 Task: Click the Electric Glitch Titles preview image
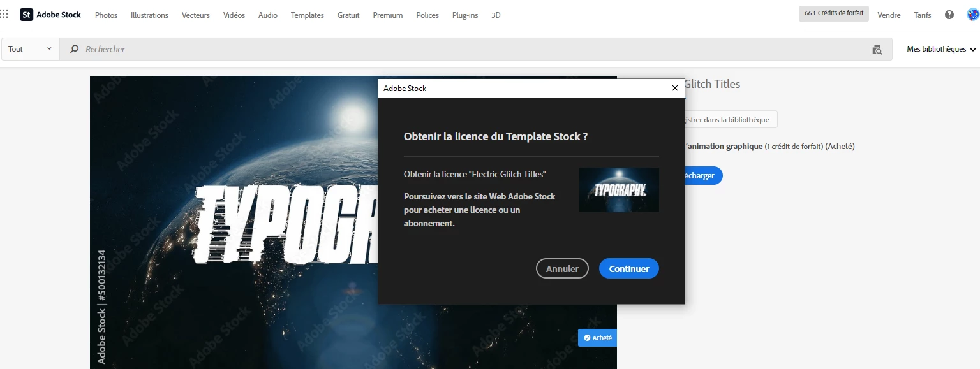click(x=234, y=222)
